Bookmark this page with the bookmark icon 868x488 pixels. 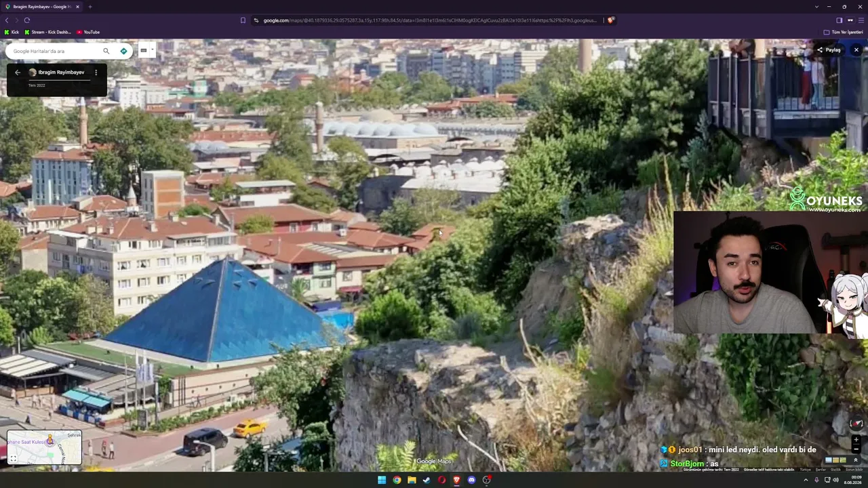click(243, 20)
